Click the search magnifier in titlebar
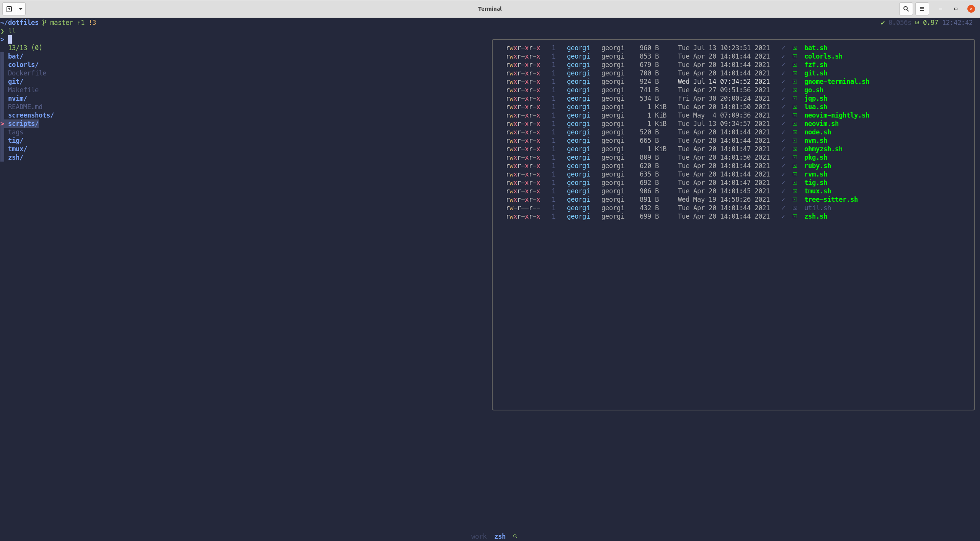This screenshot has width=980, height=541. 906,8
